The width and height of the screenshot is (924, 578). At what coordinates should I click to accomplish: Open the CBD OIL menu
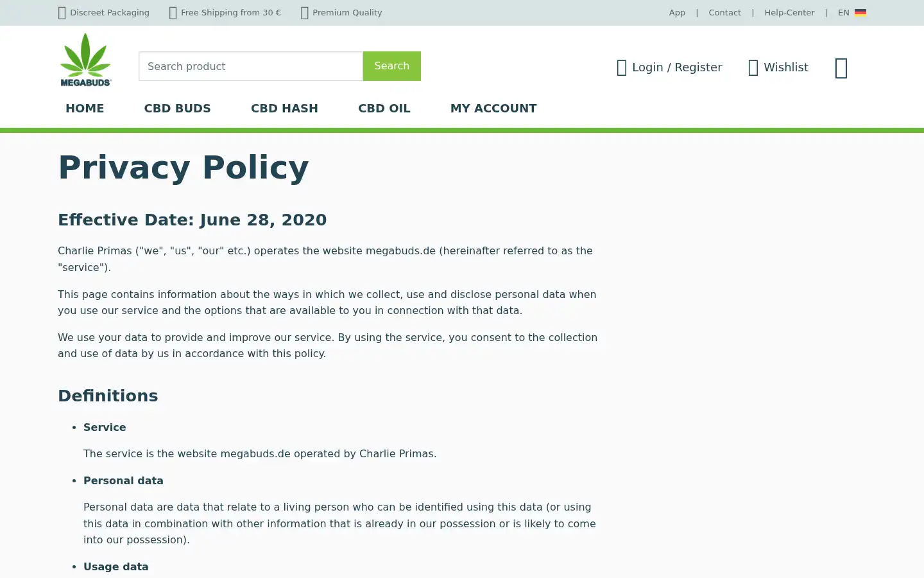384,109
